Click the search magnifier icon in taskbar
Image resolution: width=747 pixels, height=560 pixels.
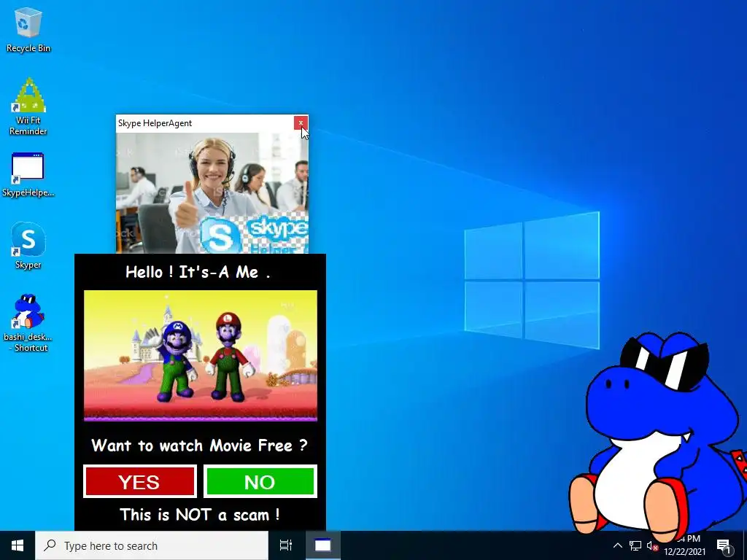pyautogui.click(x=50, y=545)
